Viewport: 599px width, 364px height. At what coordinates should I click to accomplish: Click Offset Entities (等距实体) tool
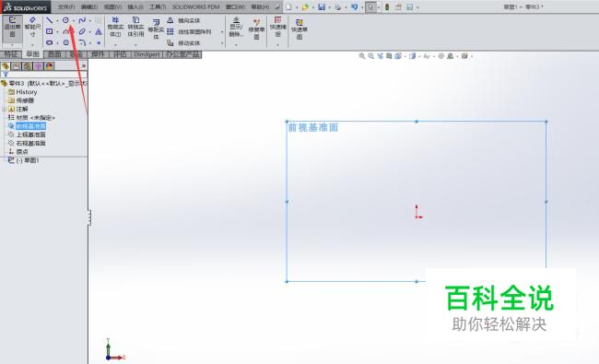click(156, 29)
